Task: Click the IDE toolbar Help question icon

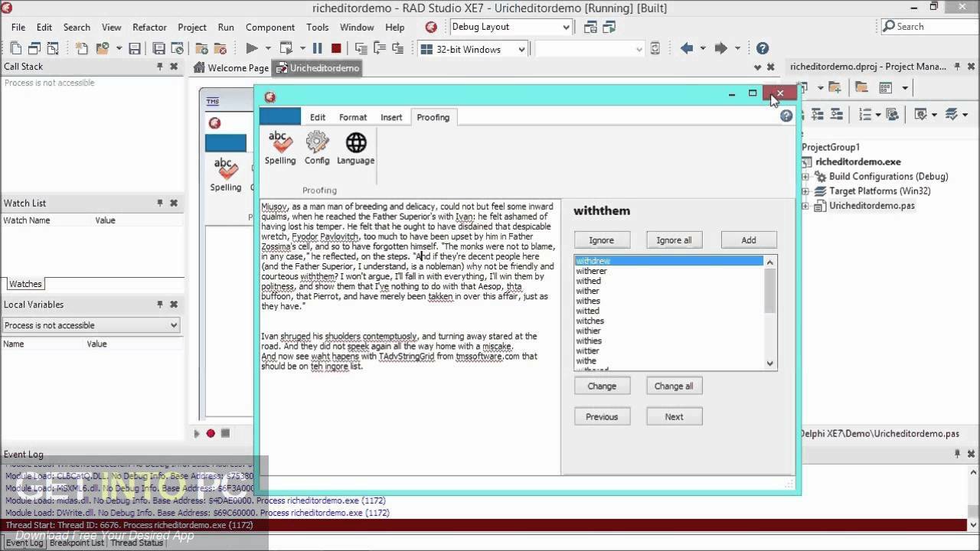Action: coord(762,48)
